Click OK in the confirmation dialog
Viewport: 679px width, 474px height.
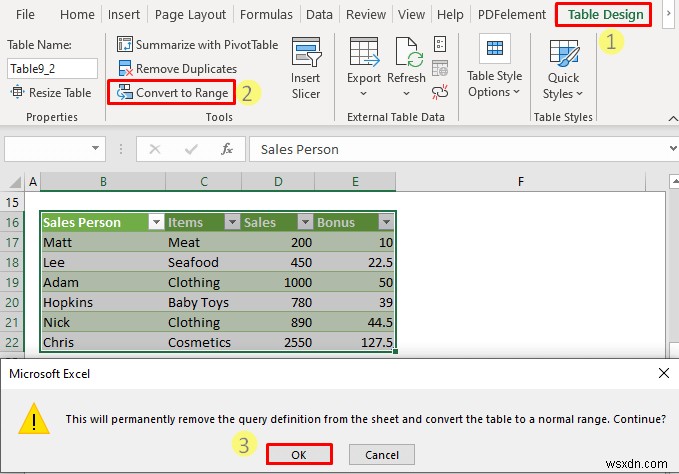[299, 455]
